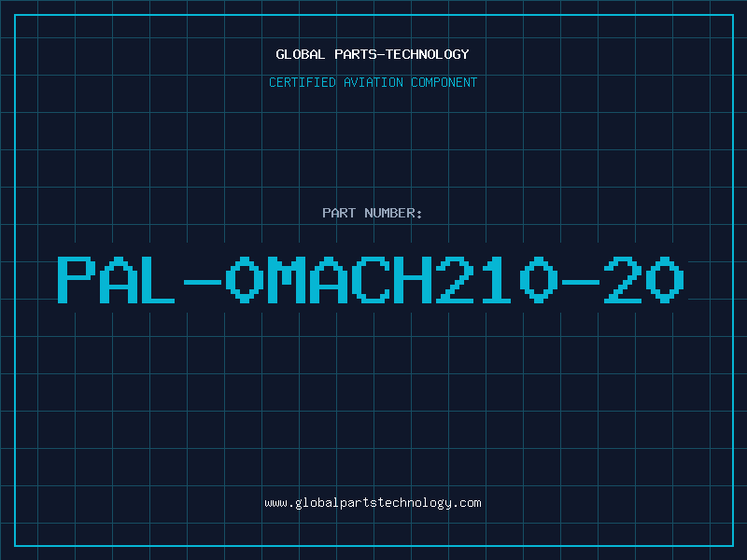Select the part number PAL-0MACH210-20
Image resolution: width=747 pixels, height=560 pixels.
371,280
